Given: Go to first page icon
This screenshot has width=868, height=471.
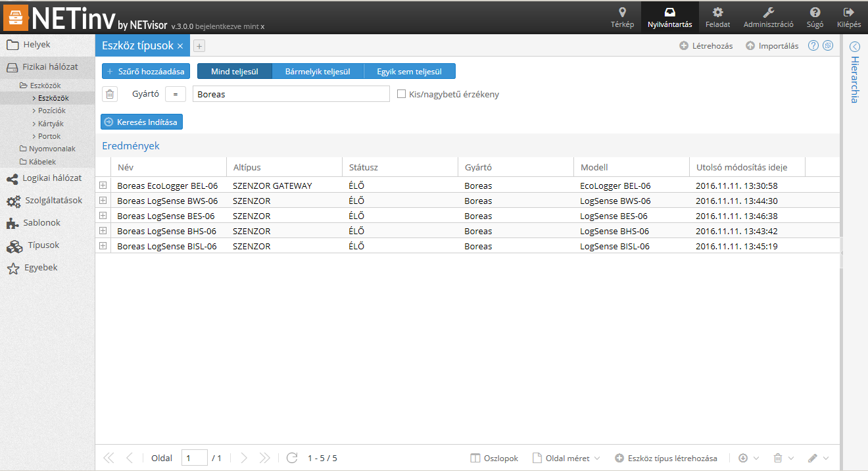Looking at the screenshot, I should 108,458.
